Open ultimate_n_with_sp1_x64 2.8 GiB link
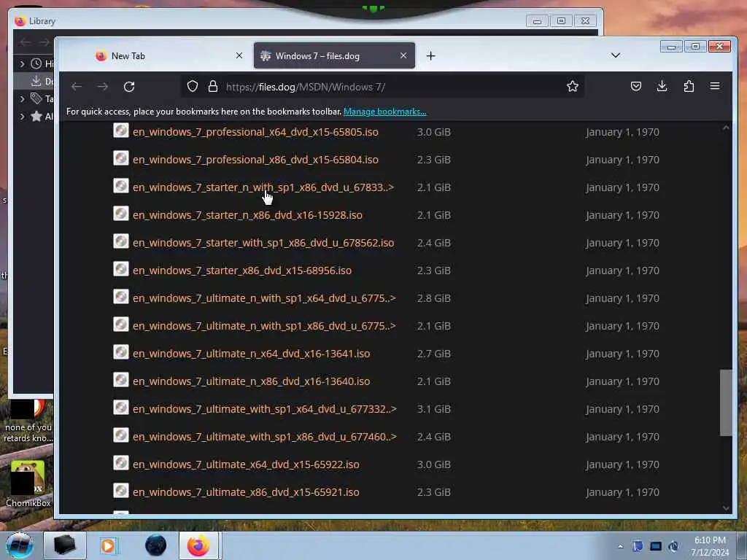This screenshot has height=560, width=747. (x=264, y=298)
